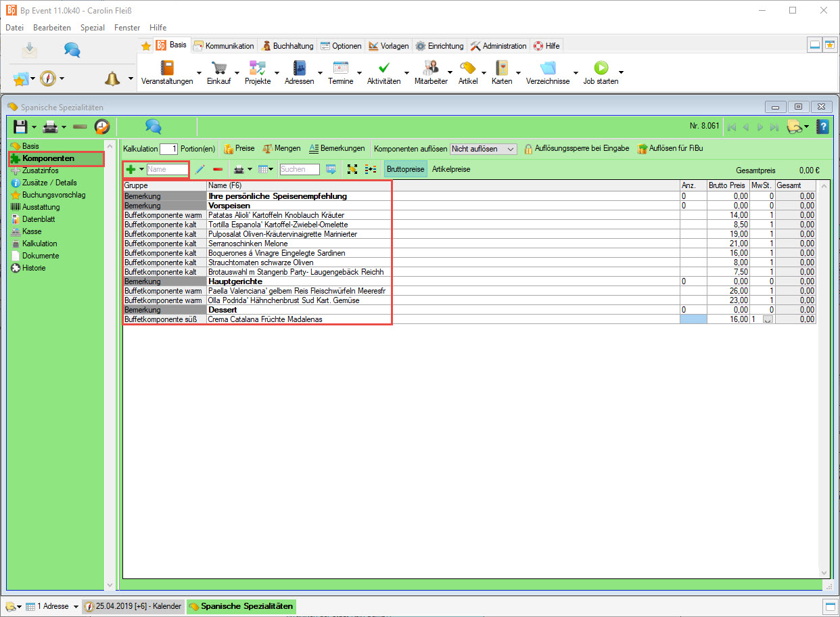
Task: Open the Veranstaltungen module icon
Action: [167, 68]
